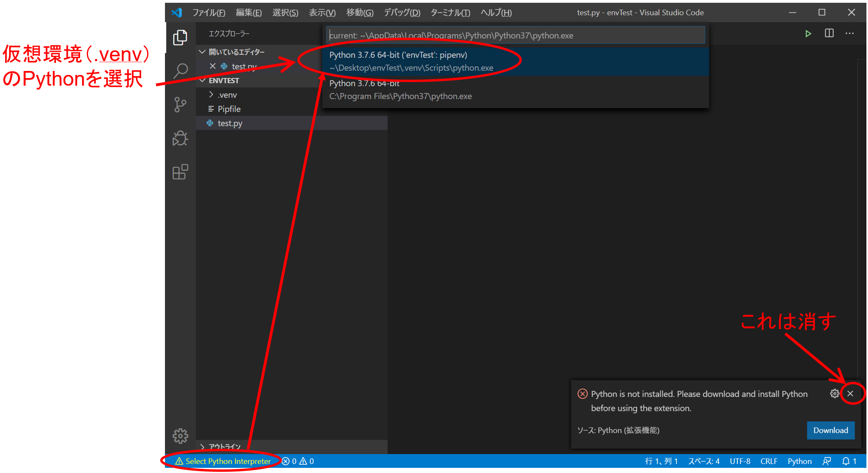The width and height of the screenshot is (868, 473).
Task: Open the 編集(E) menu
Action: point(249,13)
